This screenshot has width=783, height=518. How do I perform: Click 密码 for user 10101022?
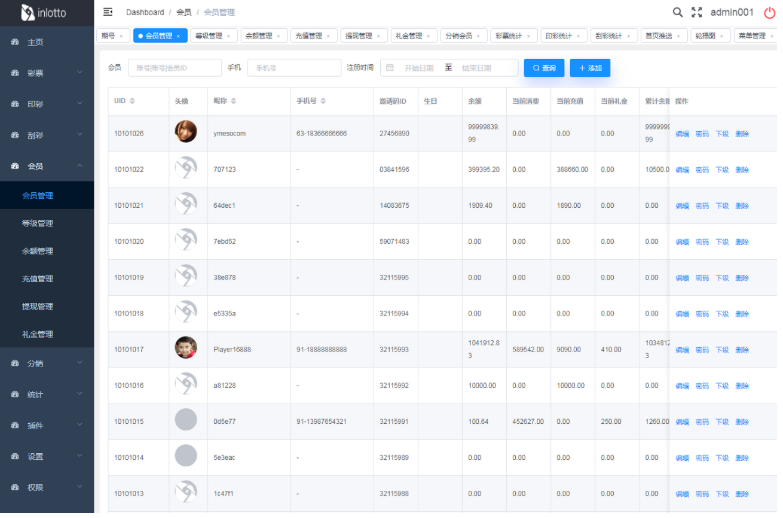(702, 170)
